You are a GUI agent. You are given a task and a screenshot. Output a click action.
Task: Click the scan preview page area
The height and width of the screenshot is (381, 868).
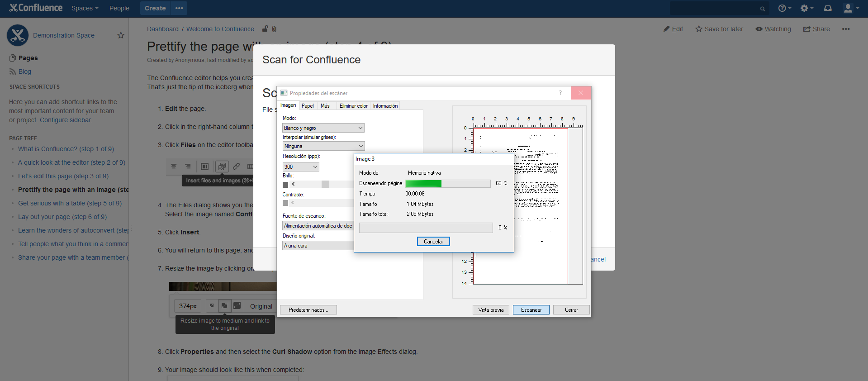click(x=521, y=206)
